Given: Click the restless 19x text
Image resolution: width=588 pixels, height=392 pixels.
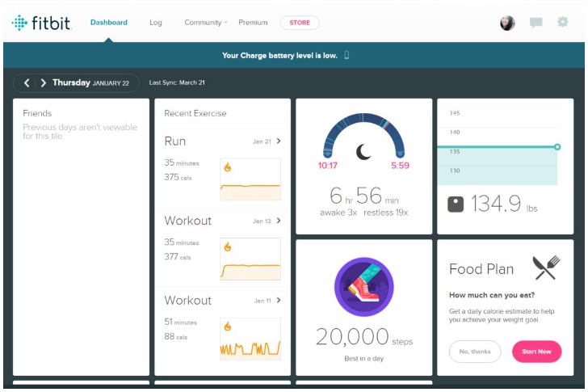Looking at the screenshot, I should (386, 213).
